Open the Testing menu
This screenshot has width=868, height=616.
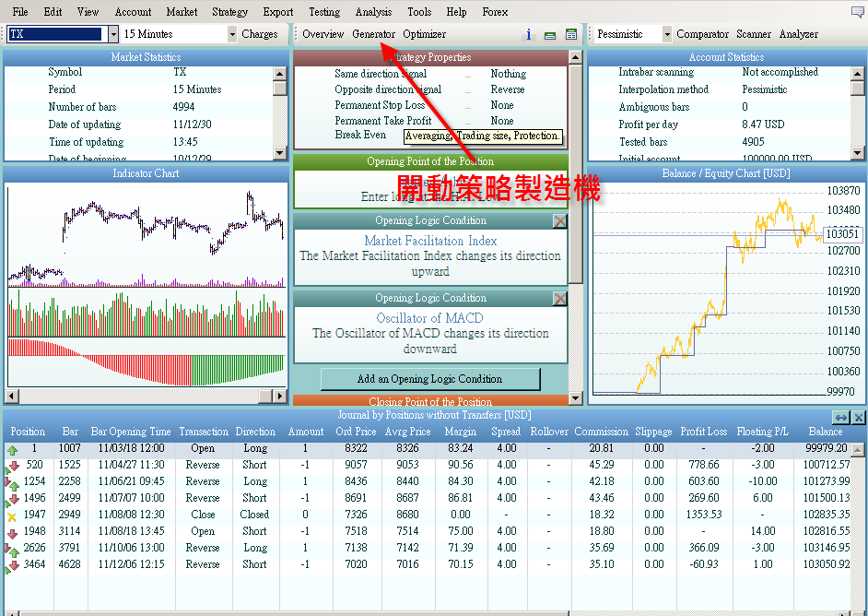(x=324, y=12)
